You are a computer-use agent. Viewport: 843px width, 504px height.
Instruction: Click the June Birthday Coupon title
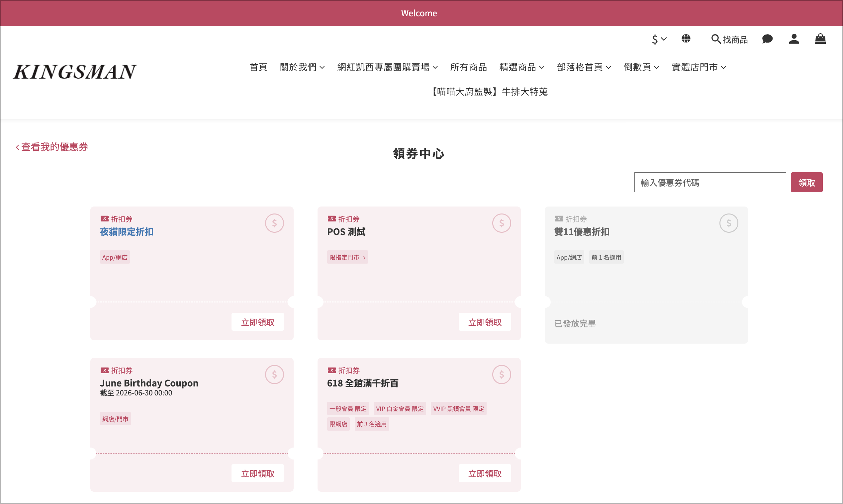[x=149, y=383]
